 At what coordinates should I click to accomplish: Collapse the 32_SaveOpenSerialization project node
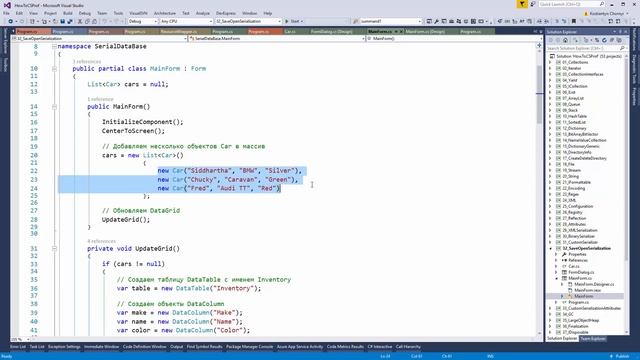click(550, 248)
